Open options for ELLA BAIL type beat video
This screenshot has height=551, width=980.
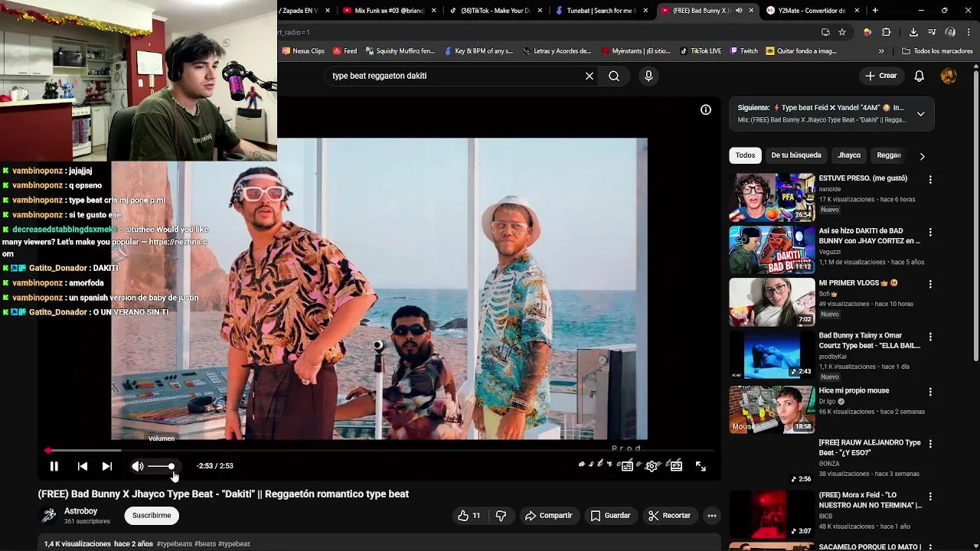coord(930,337)
